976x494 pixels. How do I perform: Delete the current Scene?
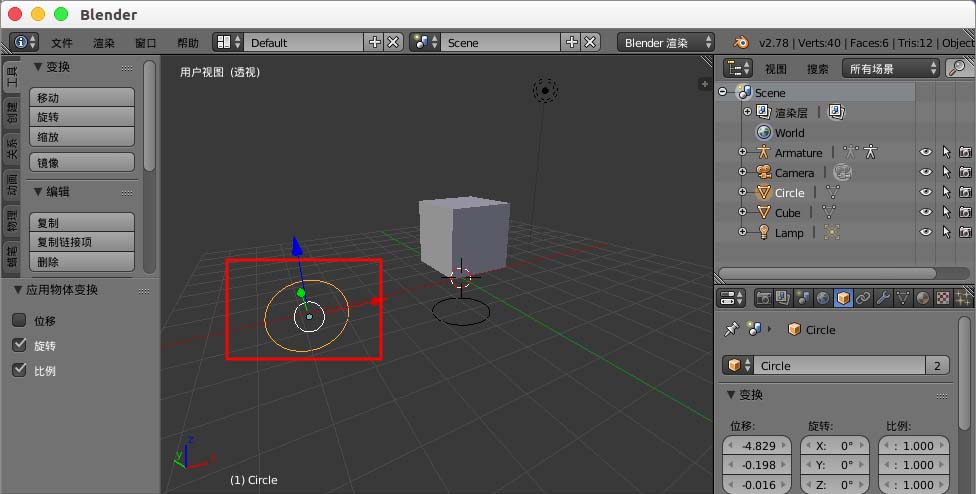(590, 42)
